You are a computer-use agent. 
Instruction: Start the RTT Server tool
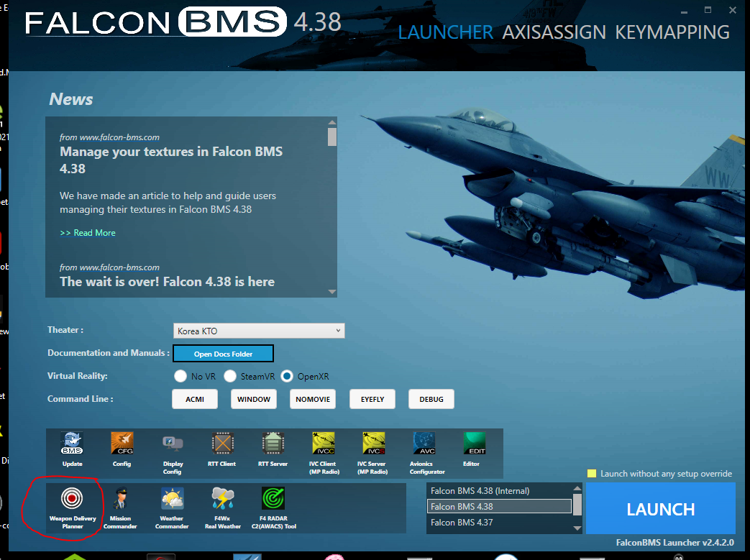point(273,444)
